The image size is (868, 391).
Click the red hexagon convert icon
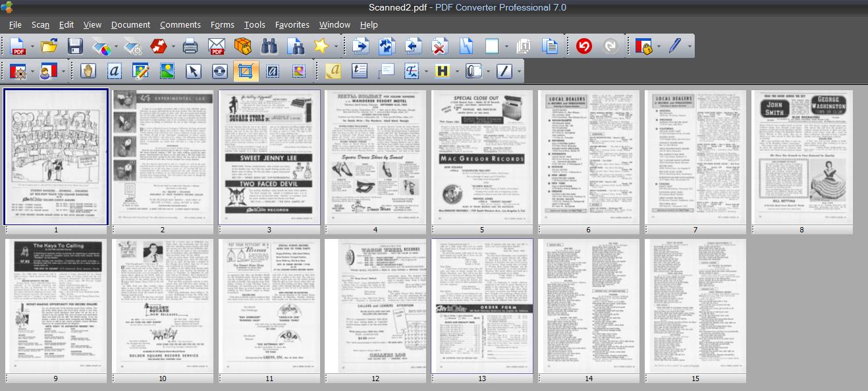click(159, 46)
